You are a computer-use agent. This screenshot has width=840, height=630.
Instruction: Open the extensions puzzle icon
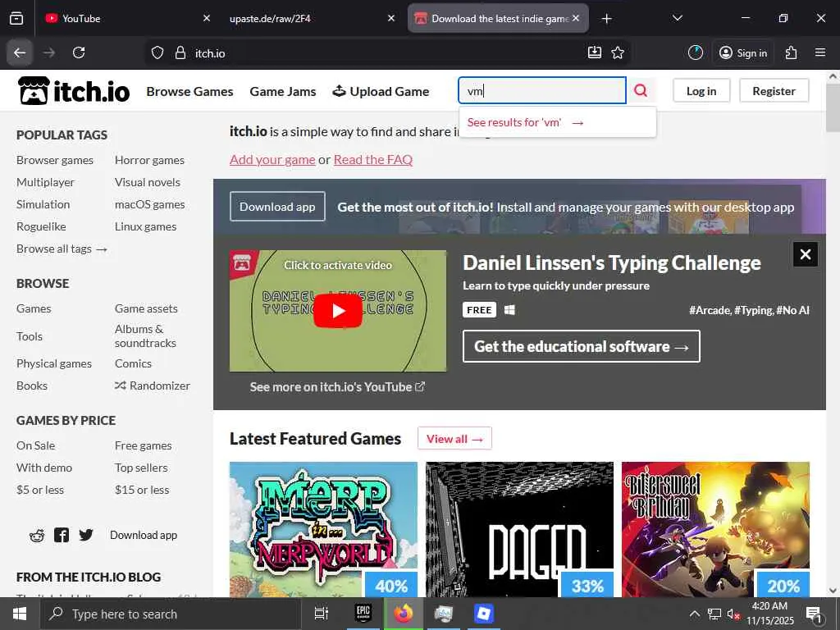[x=792, y=52]
